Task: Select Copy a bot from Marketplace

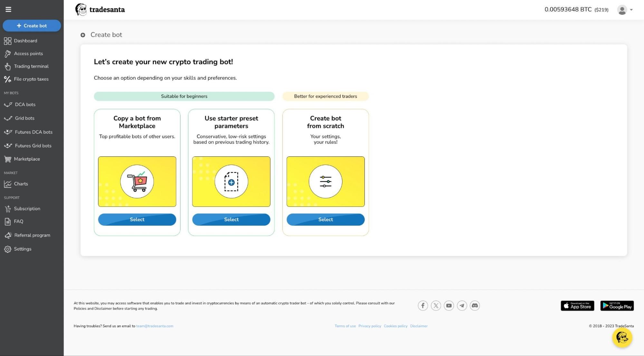Action: click(137, 219)
